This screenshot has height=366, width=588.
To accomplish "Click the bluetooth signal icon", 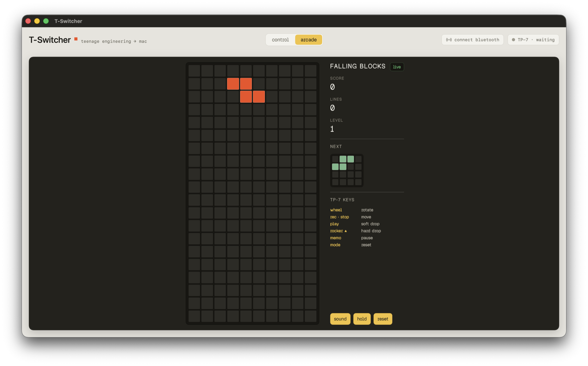I will 449,40.
